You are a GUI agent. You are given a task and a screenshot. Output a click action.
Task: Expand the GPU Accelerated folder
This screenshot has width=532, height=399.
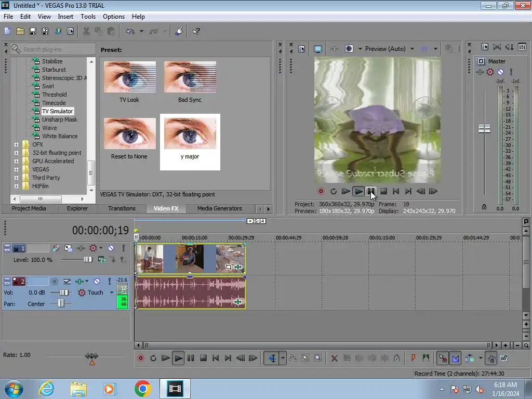16,161
